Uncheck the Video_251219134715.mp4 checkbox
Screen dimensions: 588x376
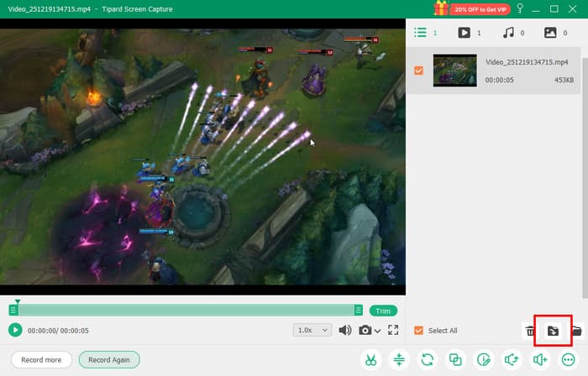click(418, 70)
